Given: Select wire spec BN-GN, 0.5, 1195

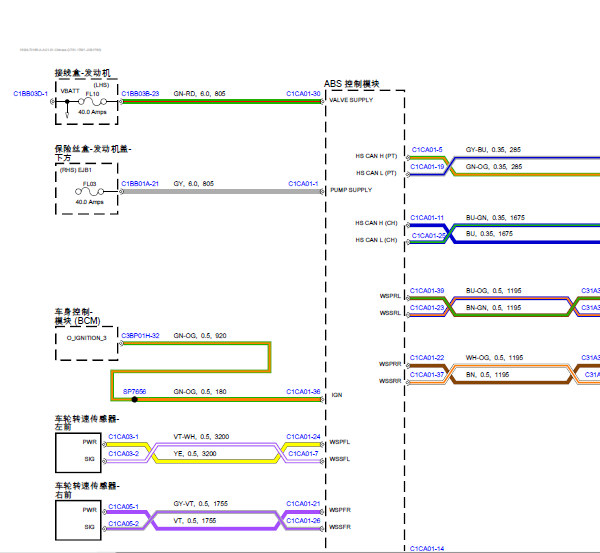Looking at the screenshot, I should (x=494, y=308).
